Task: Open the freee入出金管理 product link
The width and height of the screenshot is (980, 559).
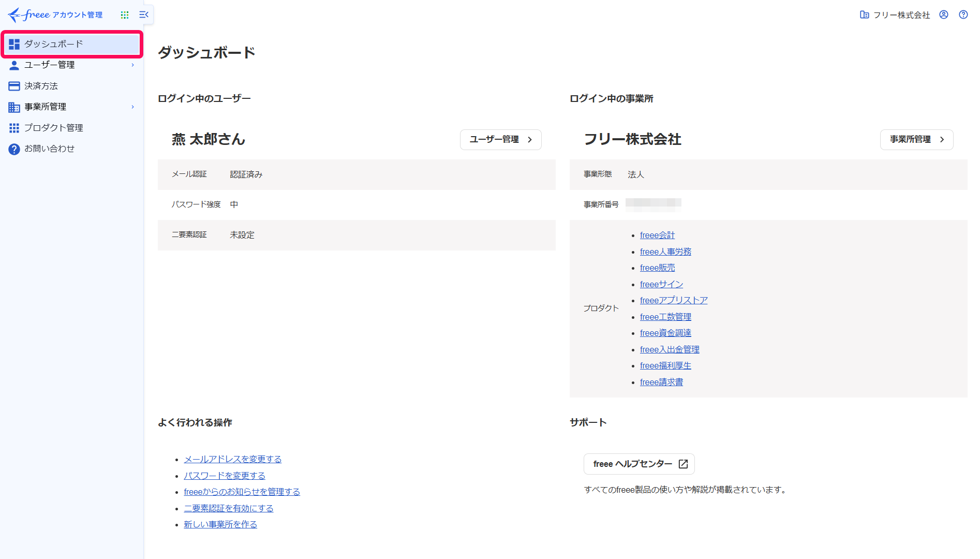Action: click(670, 350)
